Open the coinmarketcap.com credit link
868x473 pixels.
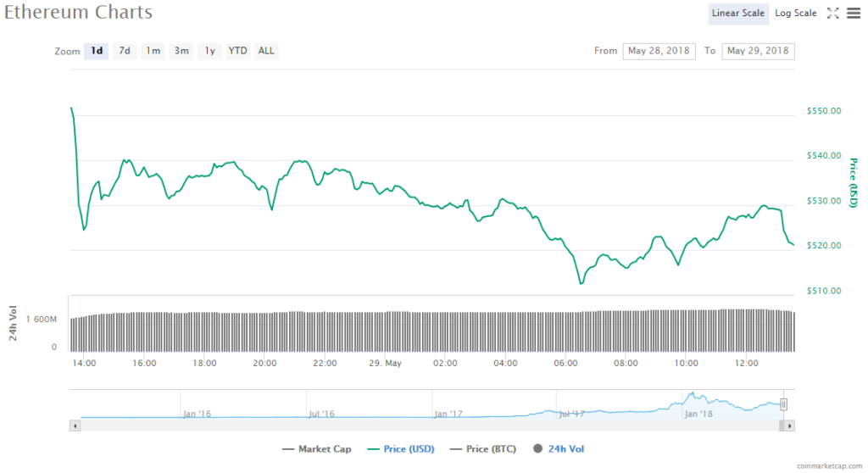tap(829, 466)
